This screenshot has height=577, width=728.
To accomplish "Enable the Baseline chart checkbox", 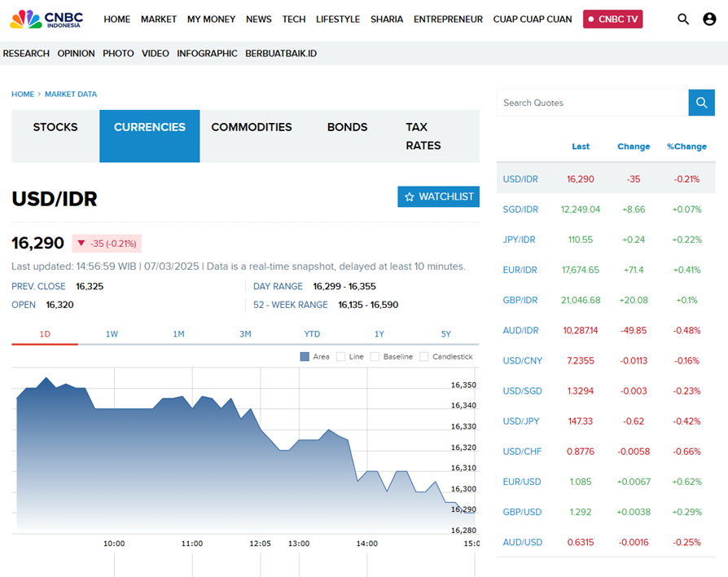I will [375, 356].
